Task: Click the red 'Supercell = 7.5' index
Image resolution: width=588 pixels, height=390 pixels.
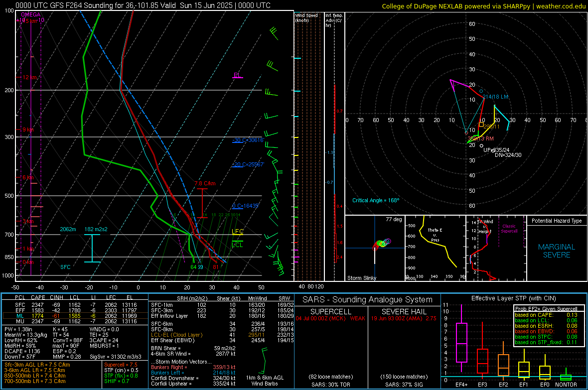Action: (x=121, y=365)
